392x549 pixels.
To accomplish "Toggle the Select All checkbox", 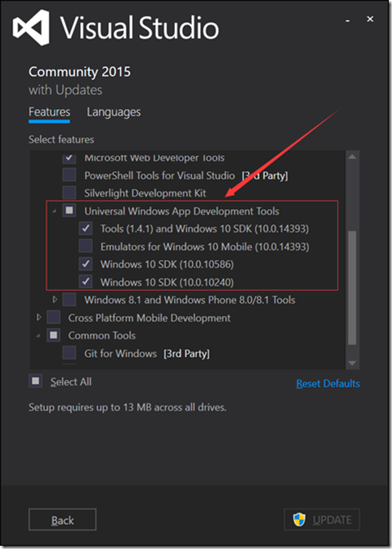I will (x=36, y=381).
